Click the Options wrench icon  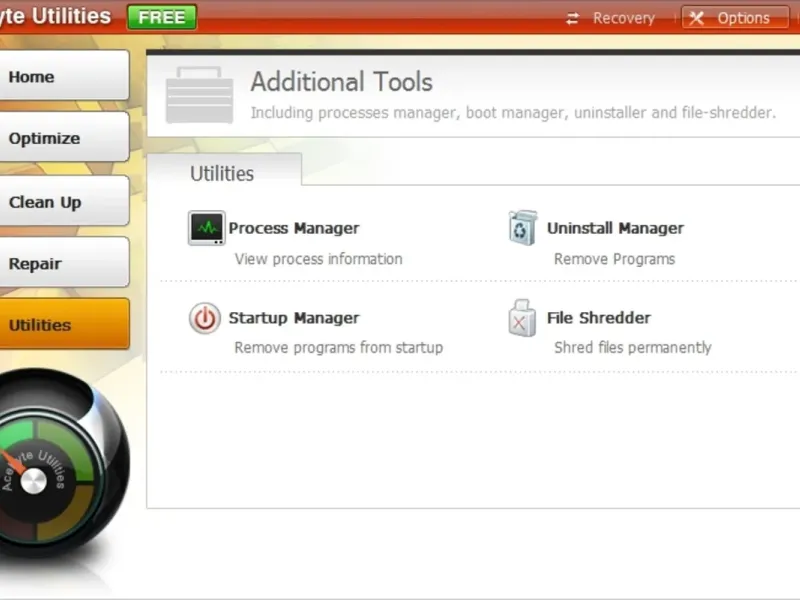pos(696,18)
